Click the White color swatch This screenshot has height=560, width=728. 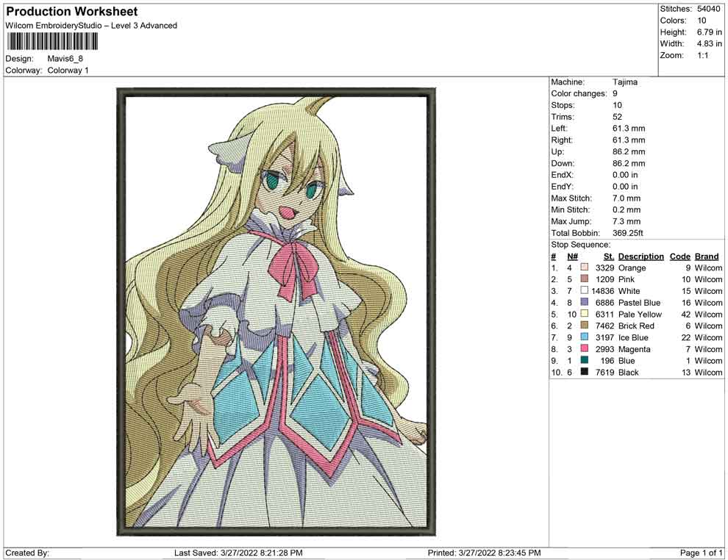pyautogui.click(x=585, y=290)
